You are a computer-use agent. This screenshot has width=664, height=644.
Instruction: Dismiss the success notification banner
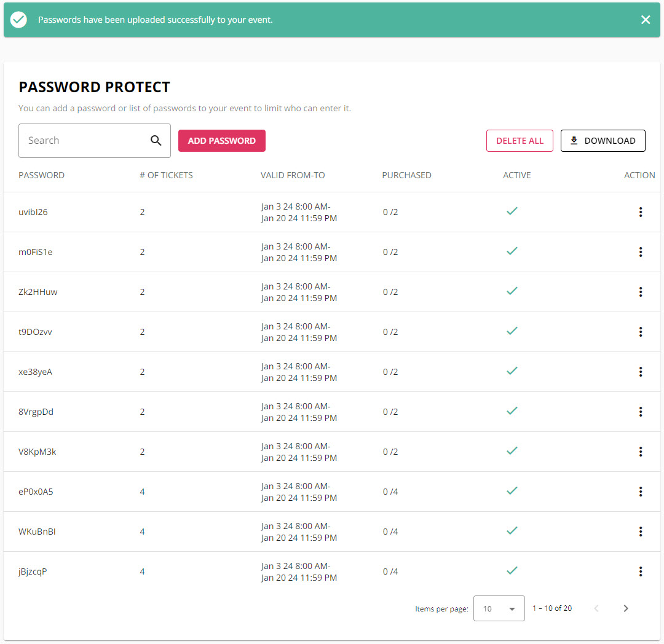pos(646,20)
